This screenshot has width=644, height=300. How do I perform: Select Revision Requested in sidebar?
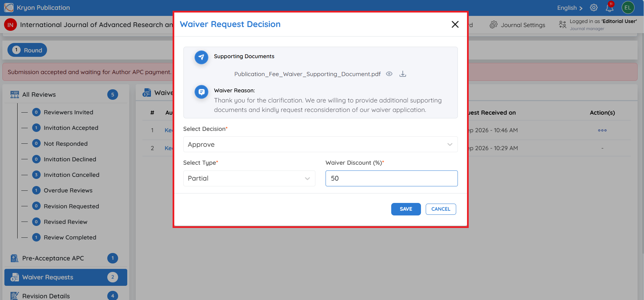tap(71, 206)
